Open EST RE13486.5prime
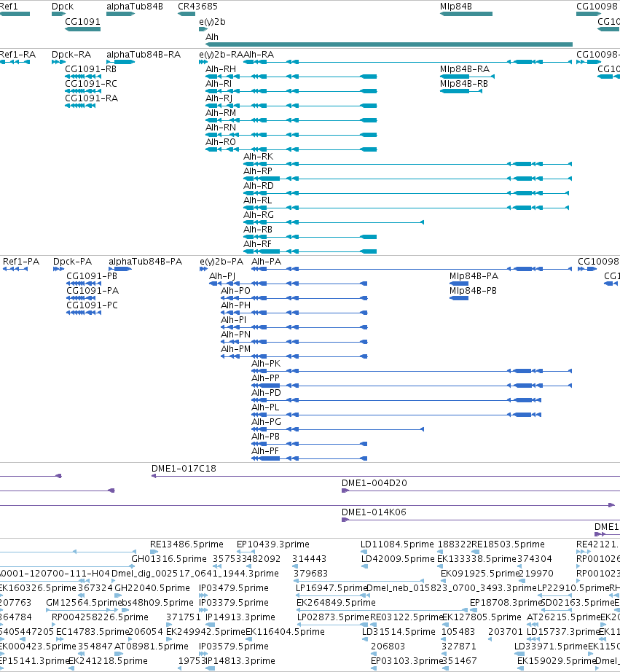Image resolution: width=620 pixels, height=672 pixels. coord(187,544)
